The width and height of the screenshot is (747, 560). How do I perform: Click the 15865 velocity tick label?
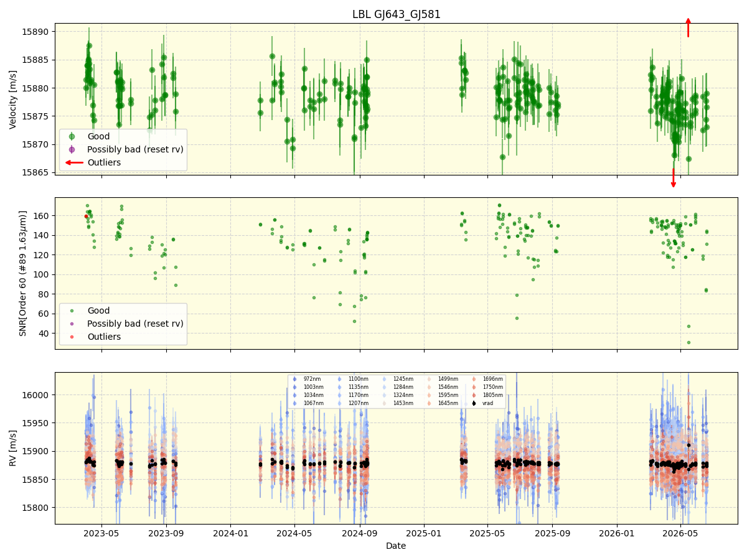coord(36,173)
